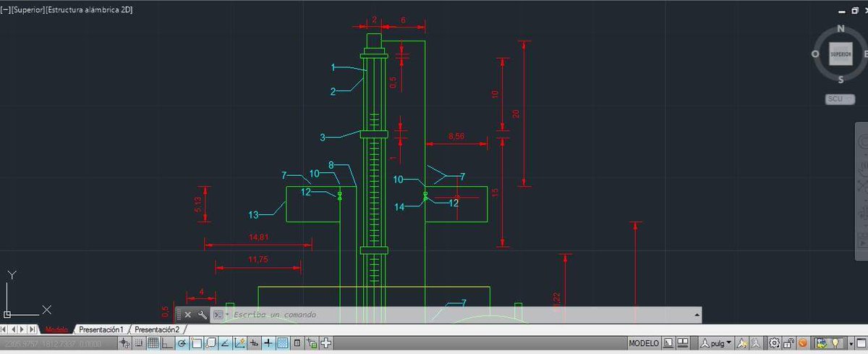Open recent commands prompt icon
Screen dimensions: 868x354
pos(218,315)
